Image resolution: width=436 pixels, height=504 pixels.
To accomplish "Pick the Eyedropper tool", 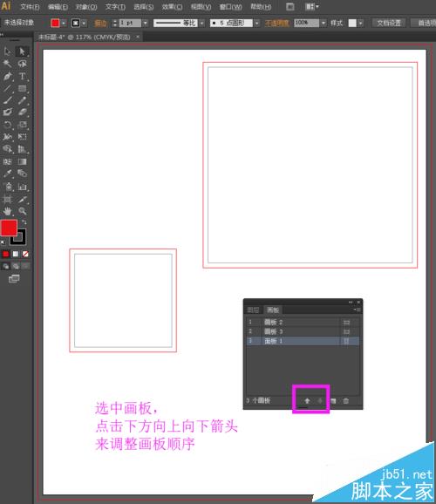I will point(7,174).
